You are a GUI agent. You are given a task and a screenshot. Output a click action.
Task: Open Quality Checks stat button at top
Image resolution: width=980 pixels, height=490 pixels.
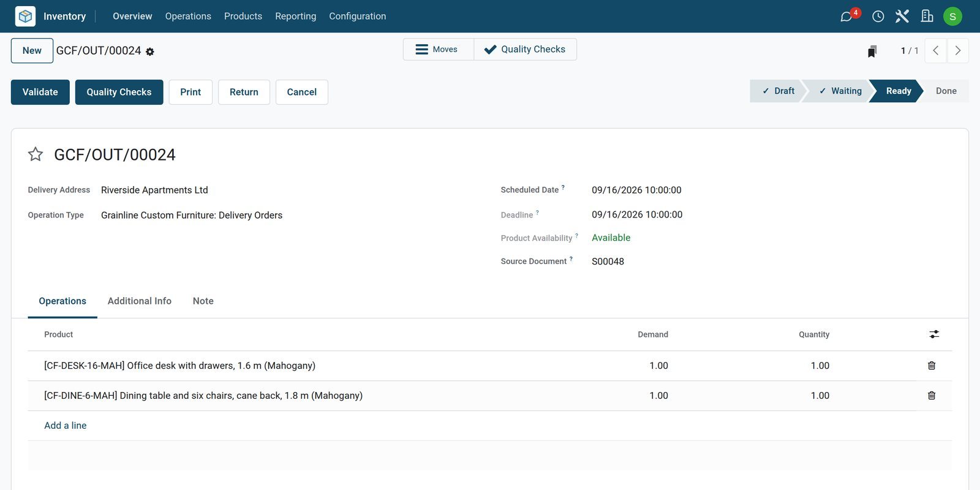tap(526, 50)
